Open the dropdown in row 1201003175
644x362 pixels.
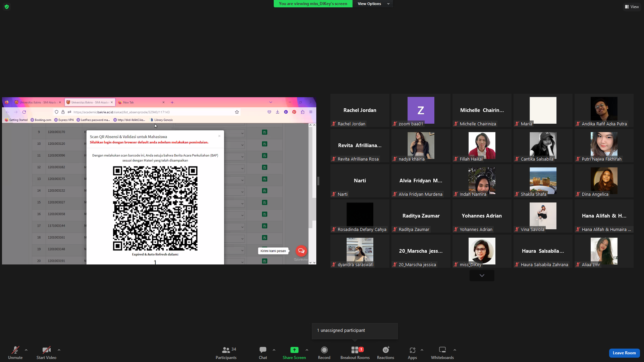pyautogui.click(x=234, y=180)
